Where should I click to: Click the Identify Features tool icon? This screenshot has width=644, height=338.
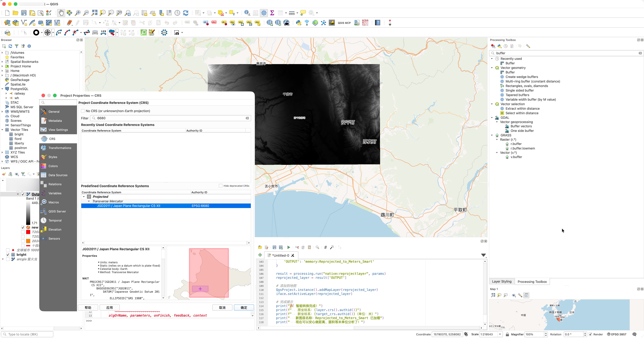(x=247, y=13)
